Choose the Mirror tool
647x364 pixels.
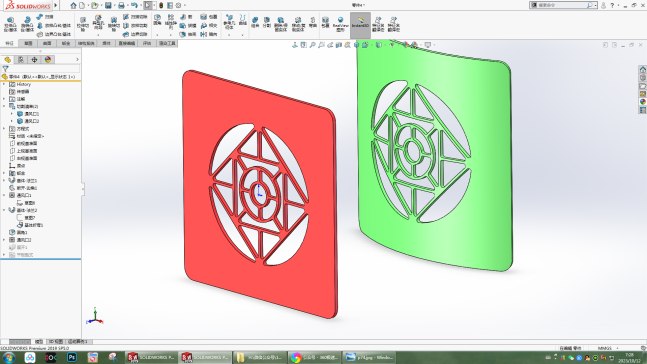[x=209, y=34]
